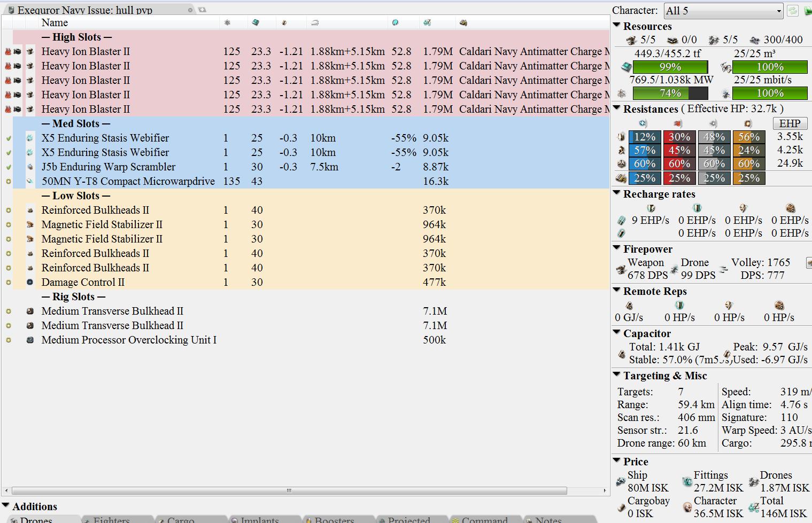Viewport: 812px width, 523px height.
Task: Toggle state of Medium Processor Overclocking Unit I
Action: click(8, 340)
